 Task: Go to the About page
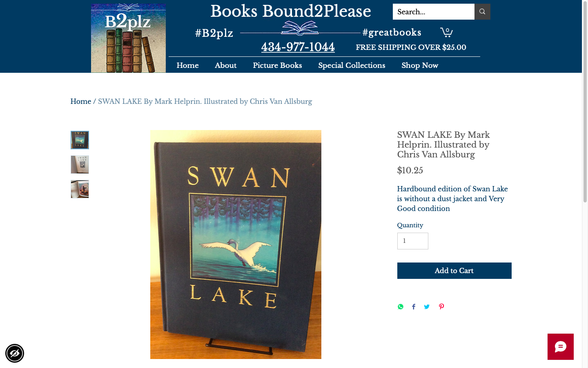tap(225, 65)
